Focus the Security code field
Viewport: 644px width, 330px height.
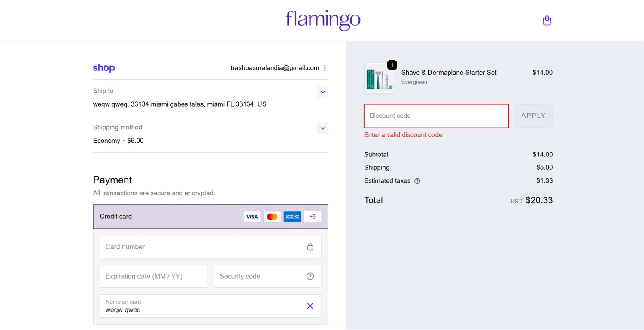(x=267, y=276)
